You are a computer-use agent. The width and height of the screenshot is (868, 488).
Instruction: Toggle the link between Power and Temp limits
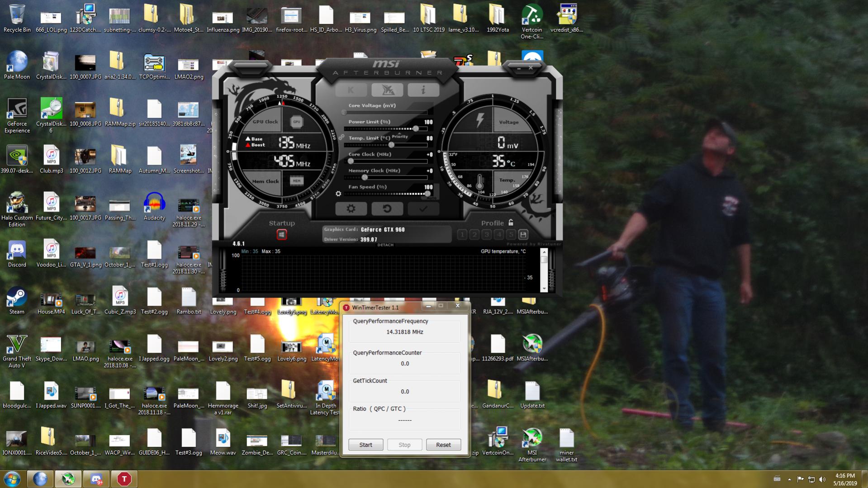click(x=342, y=137)
